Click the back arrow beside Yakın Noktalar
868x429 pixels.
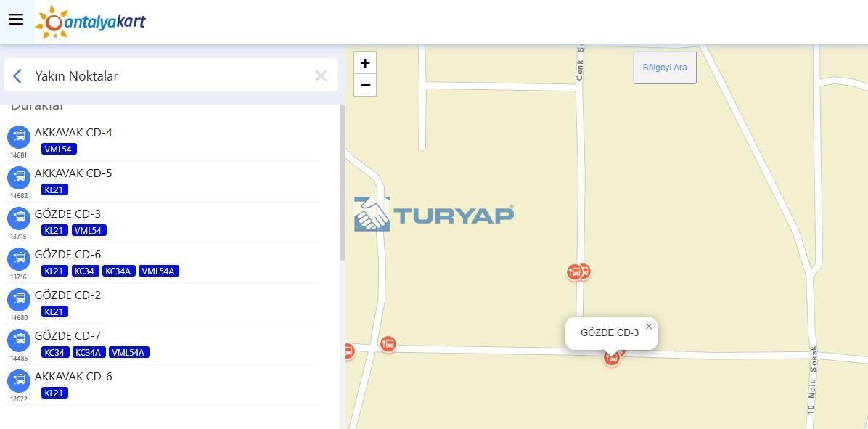click(17, 75)
